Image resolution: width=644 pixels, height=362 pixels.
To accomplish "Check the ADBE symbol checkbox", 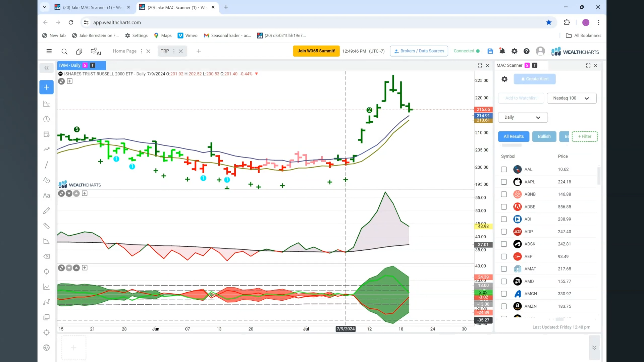I will coord(504,207).
